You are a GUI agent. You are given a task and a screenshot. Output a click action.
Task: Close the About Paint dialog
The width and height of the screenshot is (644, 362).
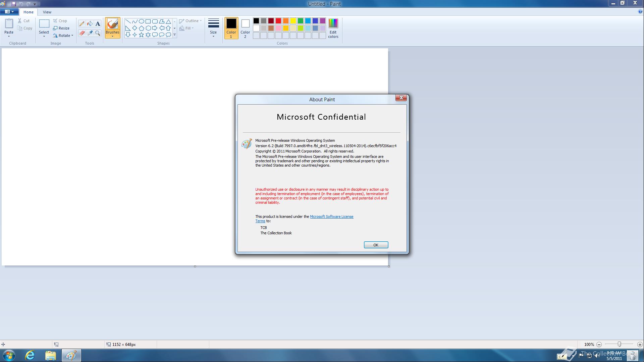click(x=401, y=98)
